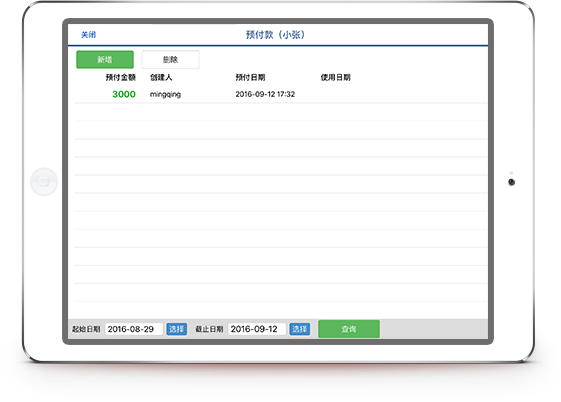
Task: Click the 截止日期 label
Action: click(x=209, y=329)
